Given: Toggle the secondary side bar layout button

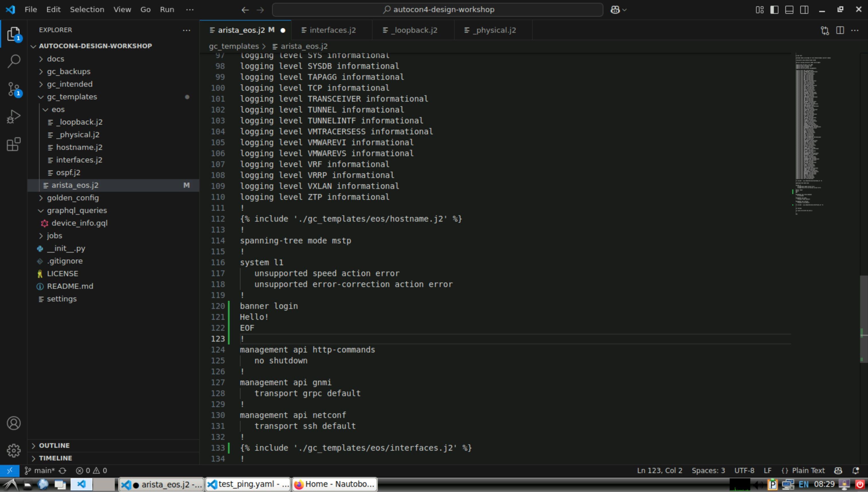Looking at the screenshot, I should (x=804, y=10).
